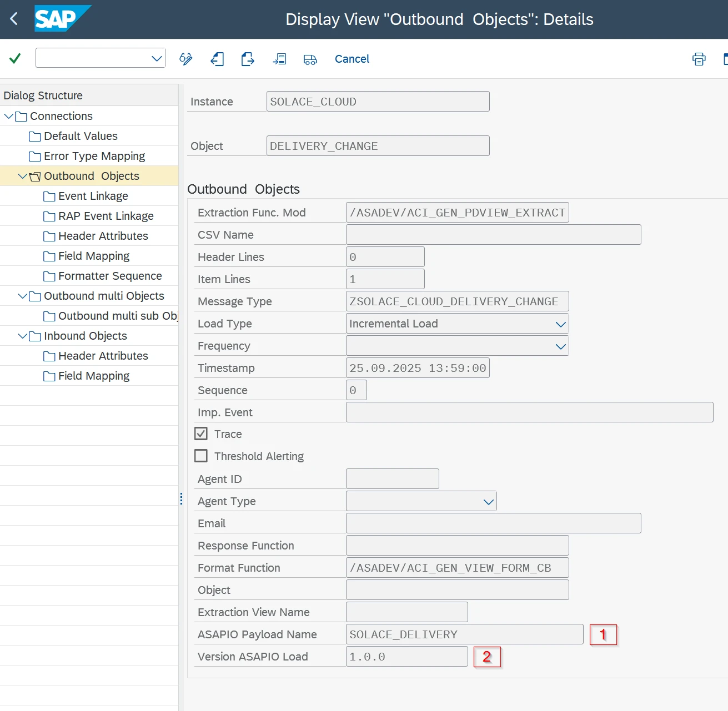Open Field Mapping under Outbound Objects
728x711 pixels.
tap(87, 256)
